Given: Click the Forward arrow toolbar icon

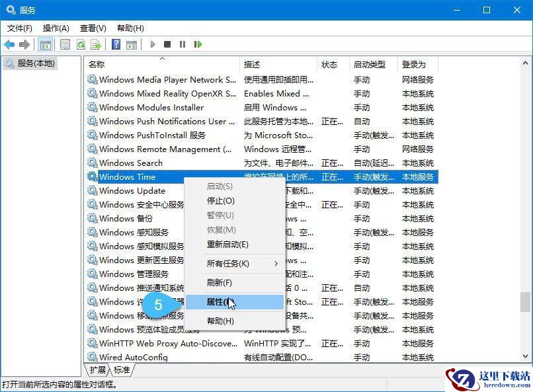Looking at the screenshot, I should 24,44.
